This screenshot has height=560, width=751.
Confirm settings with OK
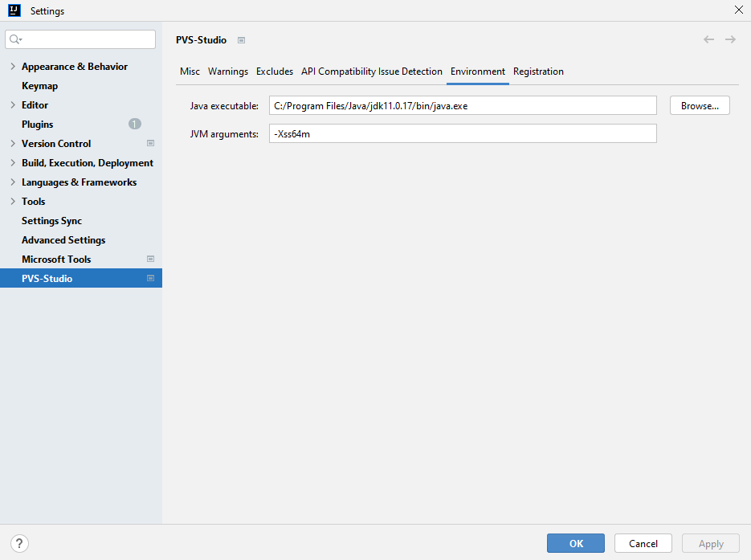(576, 543)
